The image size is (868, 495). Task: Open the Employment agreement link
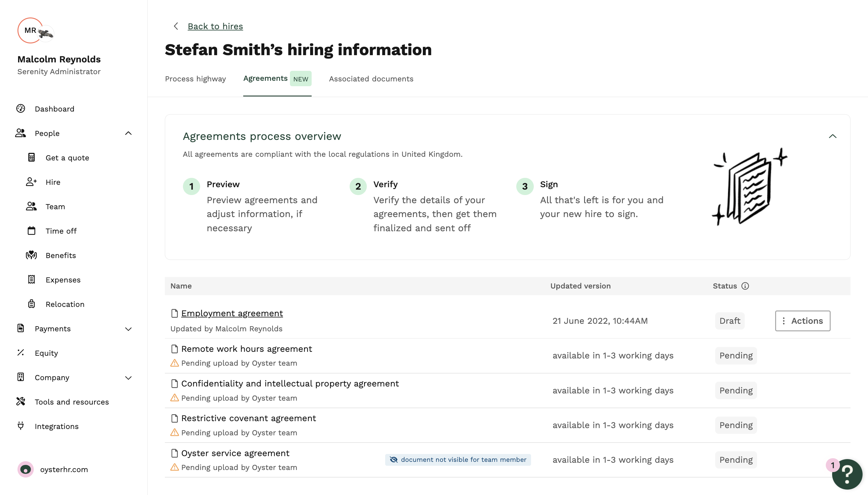point(232,314)
